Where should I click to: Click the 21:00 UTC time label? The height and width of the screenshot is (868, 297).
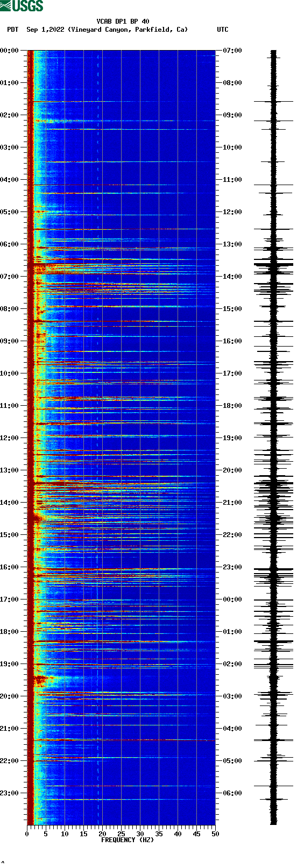232,503
